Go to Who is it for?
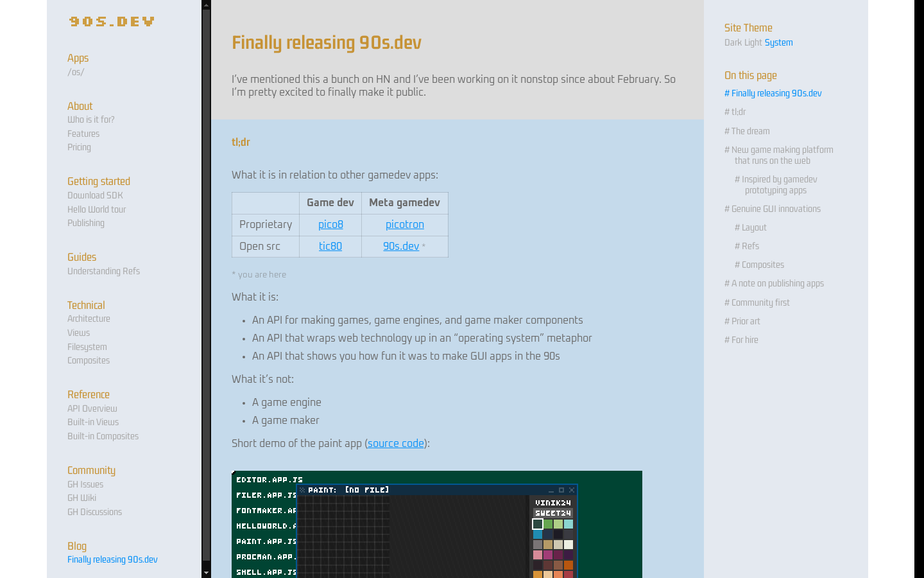 point(91,119)
